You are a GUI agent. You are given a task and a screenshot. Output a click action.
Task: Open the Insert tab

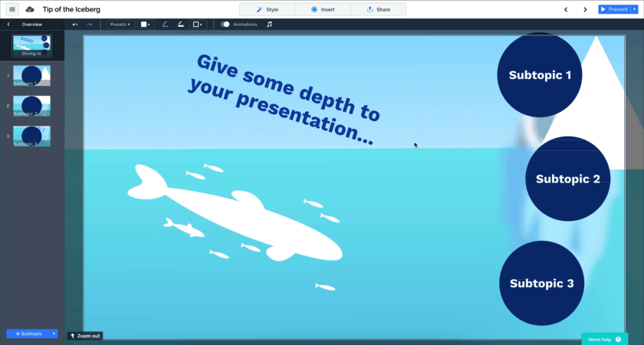pyautogui.click(x=323, y=9)
